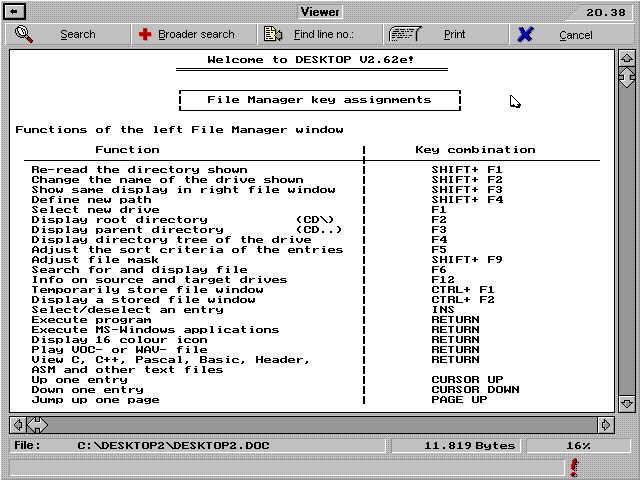Screen dimensions: 640x480
Task: Click the line Re-read the directory shown
Action: (x=139, y=169)
